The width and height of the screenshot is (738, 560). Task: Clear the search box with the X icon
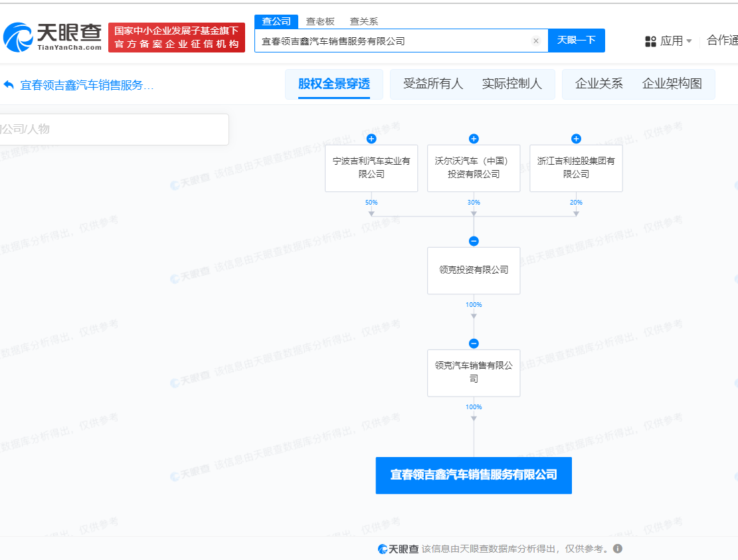coord(536,41)
